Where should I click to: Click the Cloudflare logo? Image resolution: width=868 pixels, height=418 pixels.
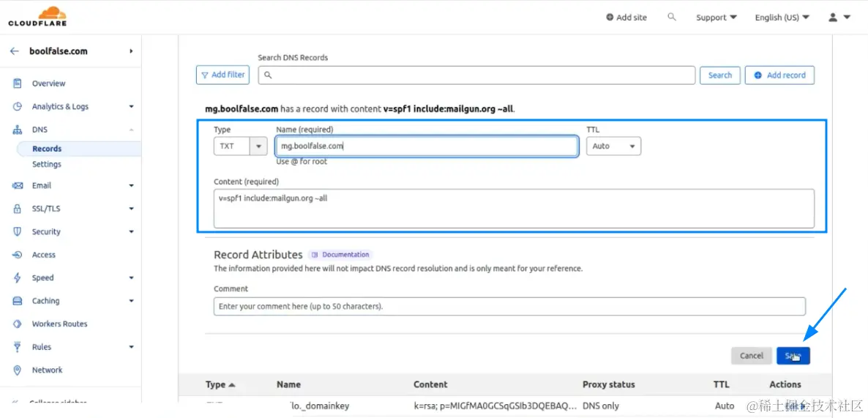pyautogui.click(x=37, y=16)
